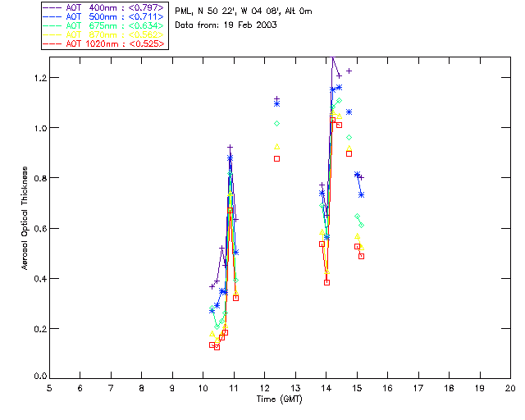Click the purple plus marker at first peak 0.92
This screenshot has height=420, width=525.
coord(230,147)
